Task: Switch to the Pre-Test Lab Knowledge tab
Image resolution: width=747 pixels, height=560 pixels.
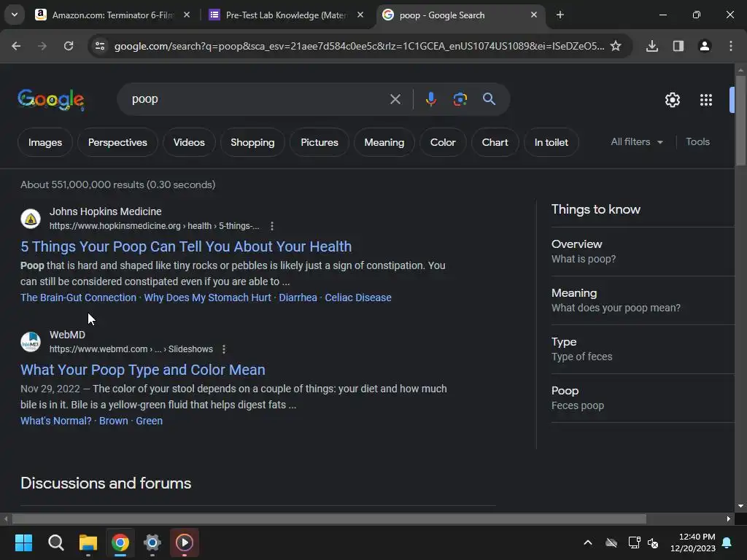Action: point(286,15)
